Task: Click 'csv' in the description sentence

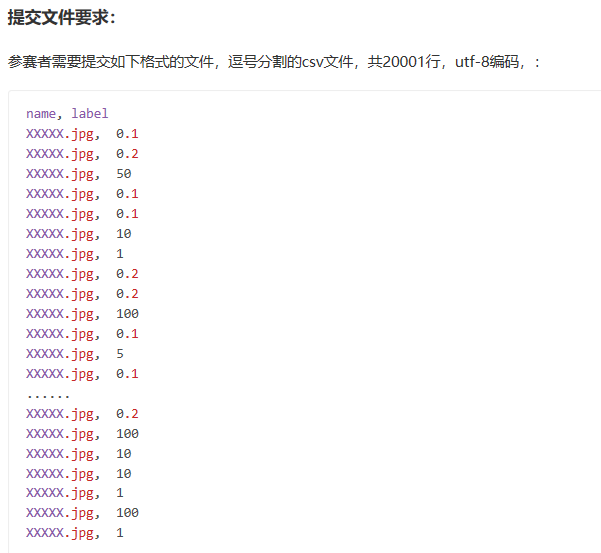Action: (x=312, y=62)
